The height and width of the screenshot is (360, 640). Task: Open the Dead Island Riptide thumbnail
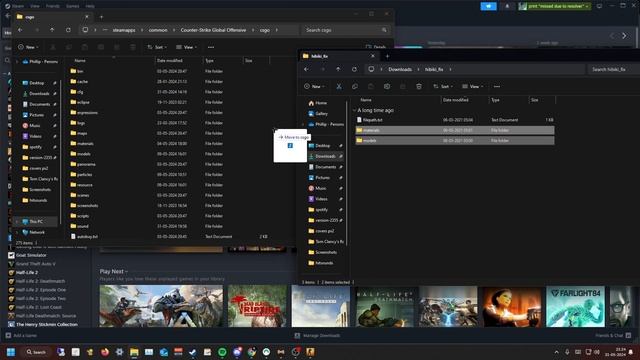coord(257,307)
